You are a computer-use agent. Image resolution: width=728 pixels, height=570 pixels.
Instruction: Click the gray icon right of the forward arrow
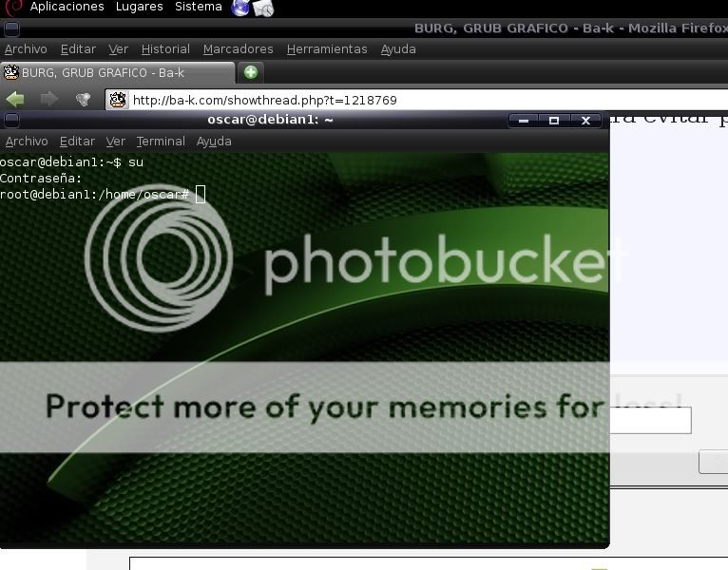[83, 100]
